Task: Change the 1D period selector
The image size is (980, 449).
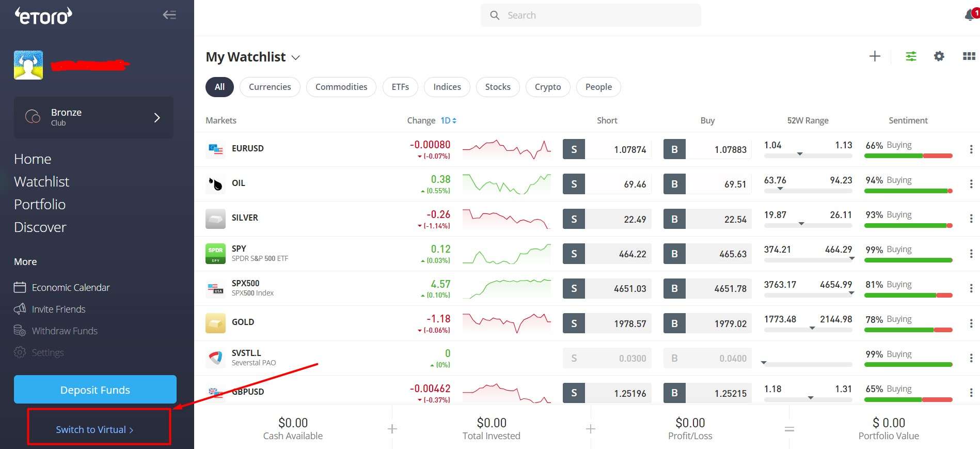Action: coord(448,120)
